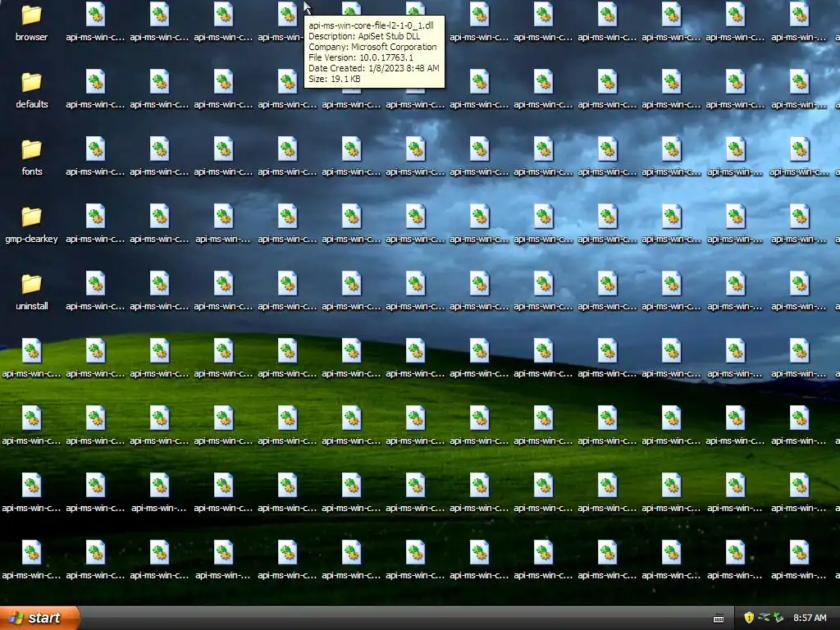840x630 pixels.
Task: Click tooltip line Size: 19.1 KB
Action: click(335, 79)
